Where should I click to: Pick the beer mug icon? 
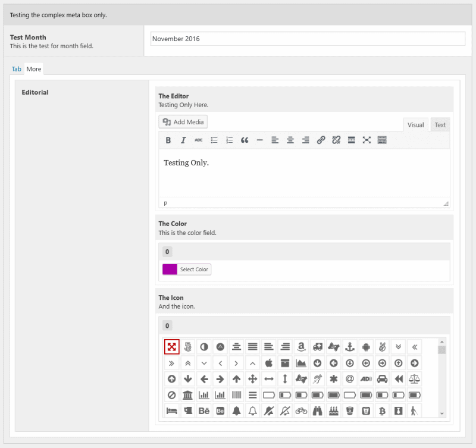tap(188, 411)
